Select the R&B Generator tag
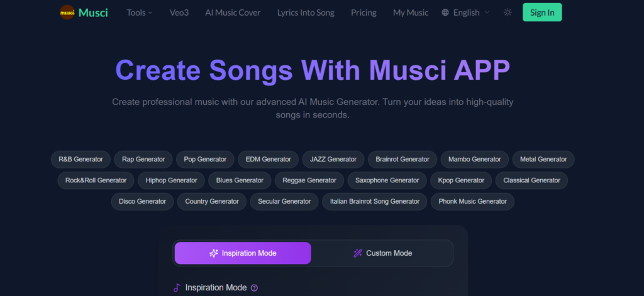 tap(80, 160)
